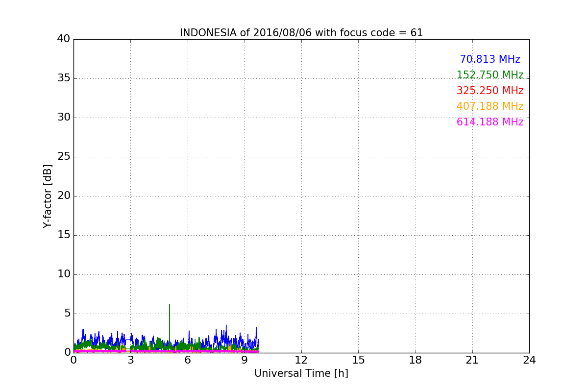Viewport: 588px width, 392px height.
Task: Click the y-axis tick label 25
Action: (x=64, y=157)
